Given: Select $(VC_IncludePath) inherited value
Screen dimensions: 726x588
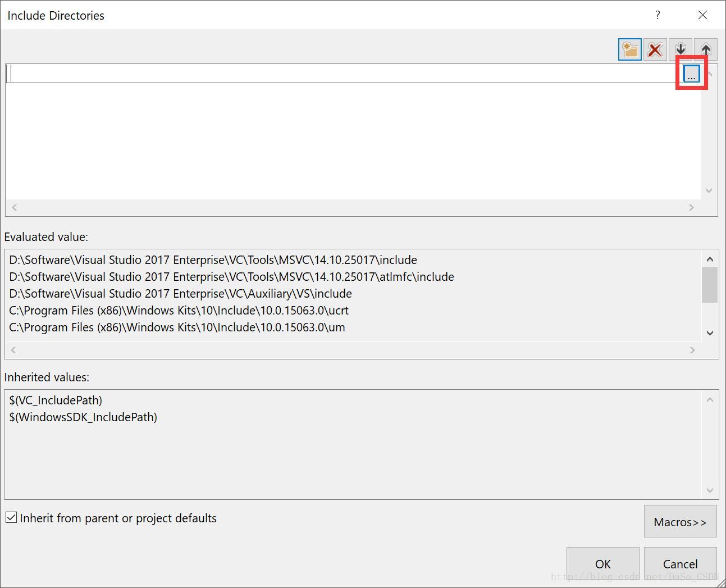Looking at the screenshot, I should [56, 400].
